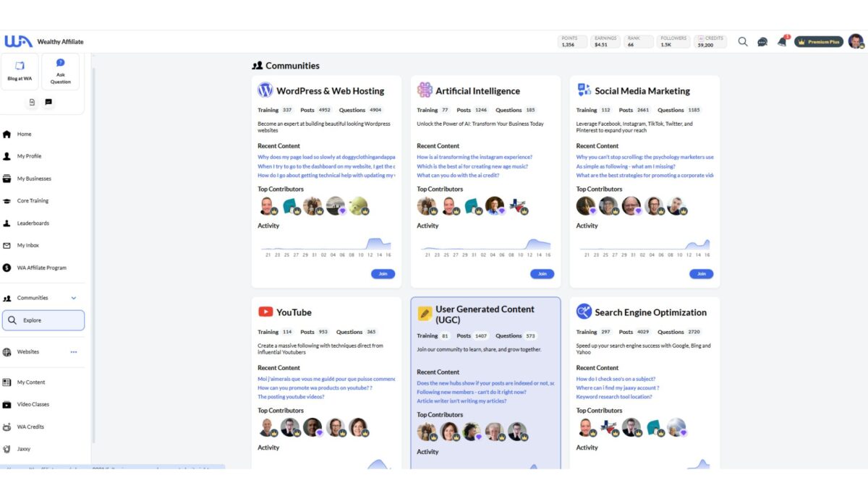Open the notifications bell icon
The height and width of the screenshot is (488, 868).
click(782, 42)
